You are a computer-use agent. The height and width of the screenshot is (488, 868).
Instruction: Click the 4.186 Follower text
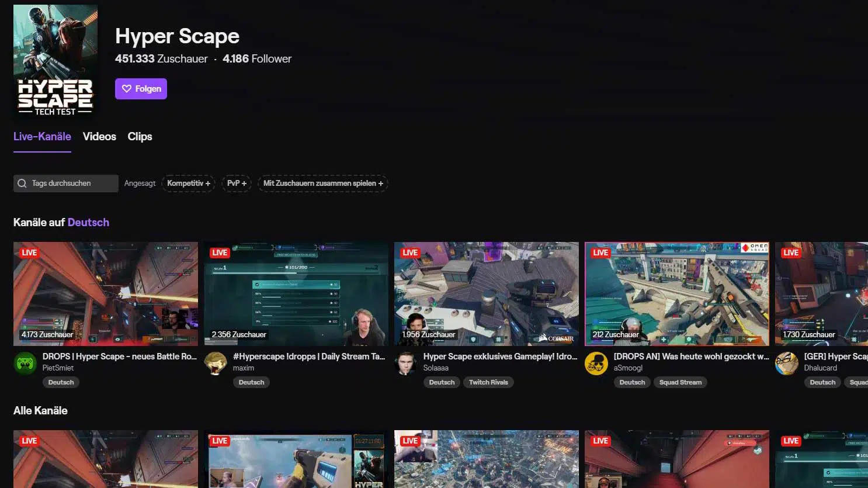coord(257,58)
